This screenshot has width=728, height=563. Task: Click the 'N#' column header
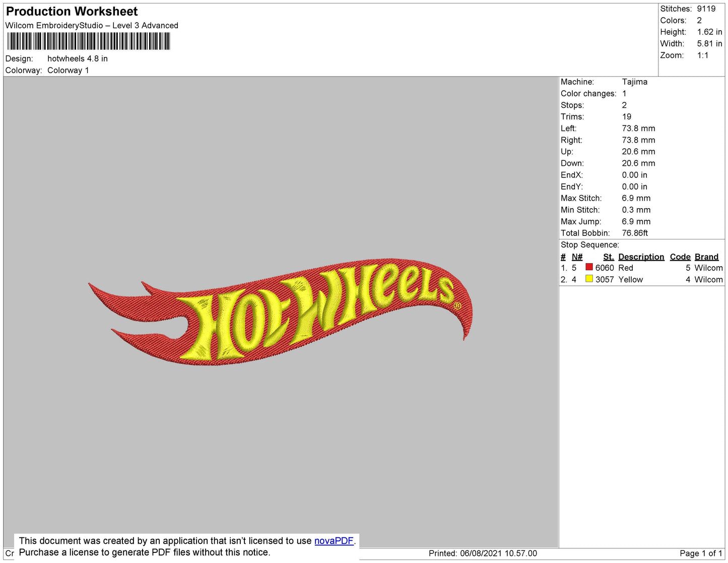tap(577, 257)
